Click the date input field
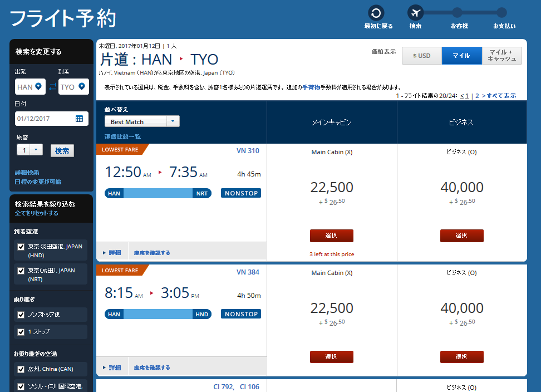Viewport: 541px width, 392px height. [x=45, y=119]
